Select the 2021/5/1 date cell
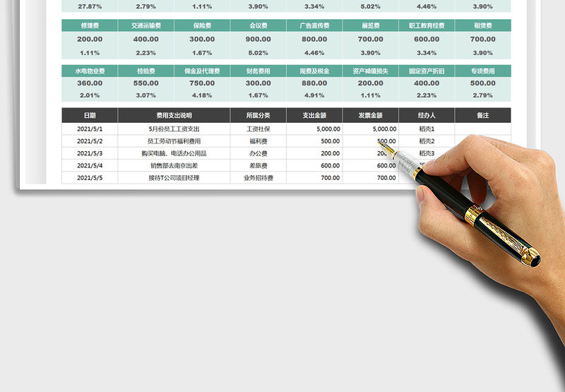Viewport: 565px width, 392px height. (x=90, y=129)
